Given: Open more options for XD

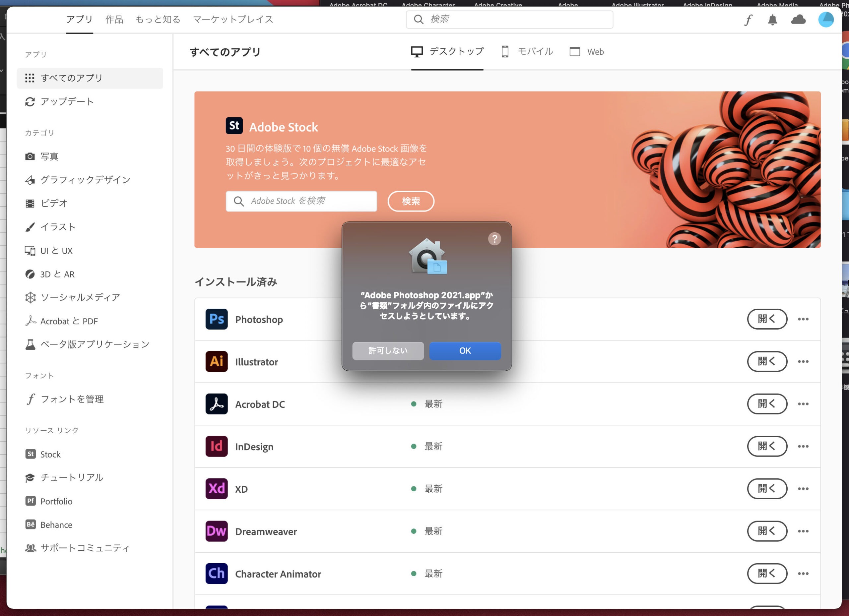Looking at the screenshot, I should (x=803, y=489).
